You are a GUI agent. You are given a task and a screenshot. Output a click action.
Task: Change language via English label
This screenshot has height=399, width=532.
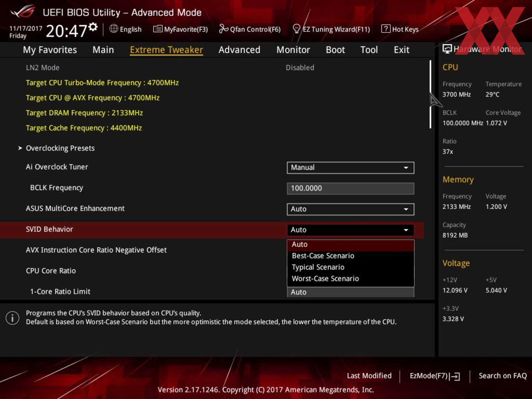(x=131, y=29)
